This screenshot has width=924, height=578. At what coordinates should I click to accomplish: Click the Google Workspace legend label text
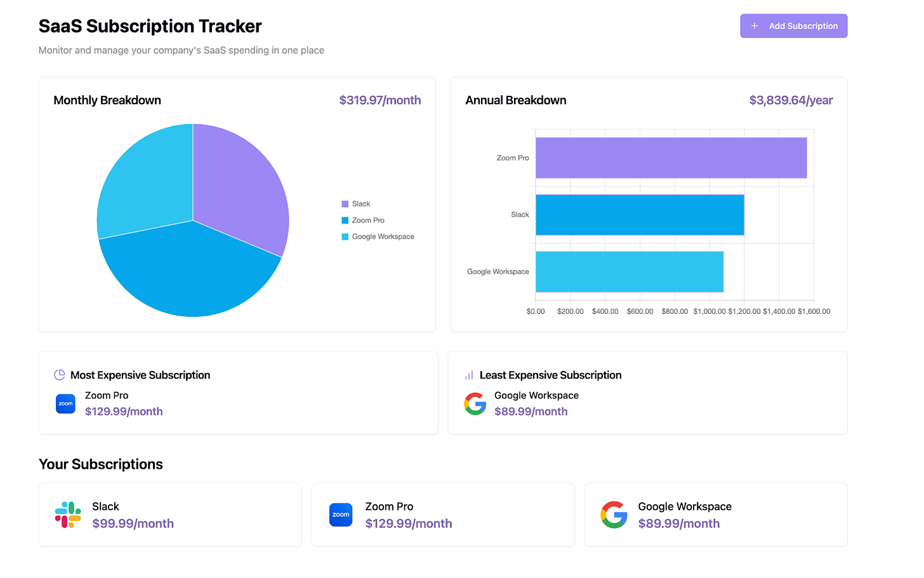tap(383, 237)
